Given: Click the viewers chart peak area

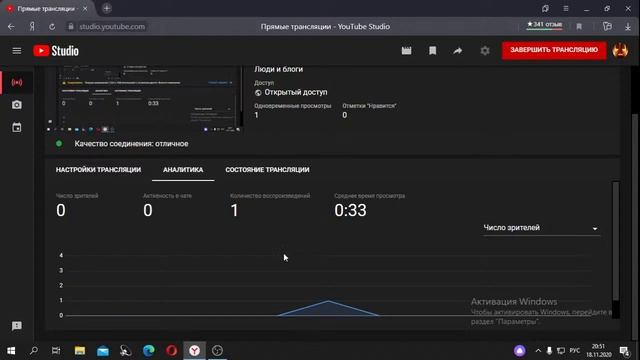Looking at the screenshot, I should click(x=329, y=308).
